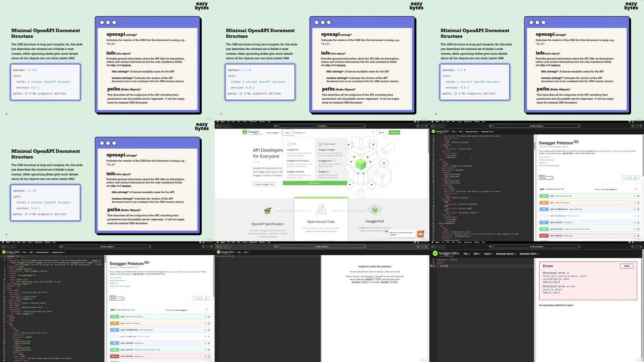The width and height of the screenshot is (644, 362).
Task: Click the 'title' line in the Errors editor
Action: (x=443, y=266)
